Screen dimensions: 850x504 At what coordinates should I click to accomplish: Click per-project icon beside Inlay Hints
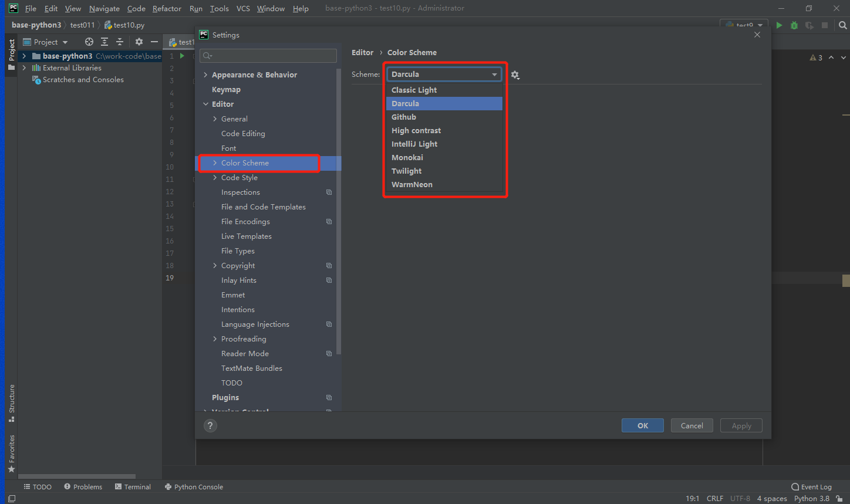[329, 280]
